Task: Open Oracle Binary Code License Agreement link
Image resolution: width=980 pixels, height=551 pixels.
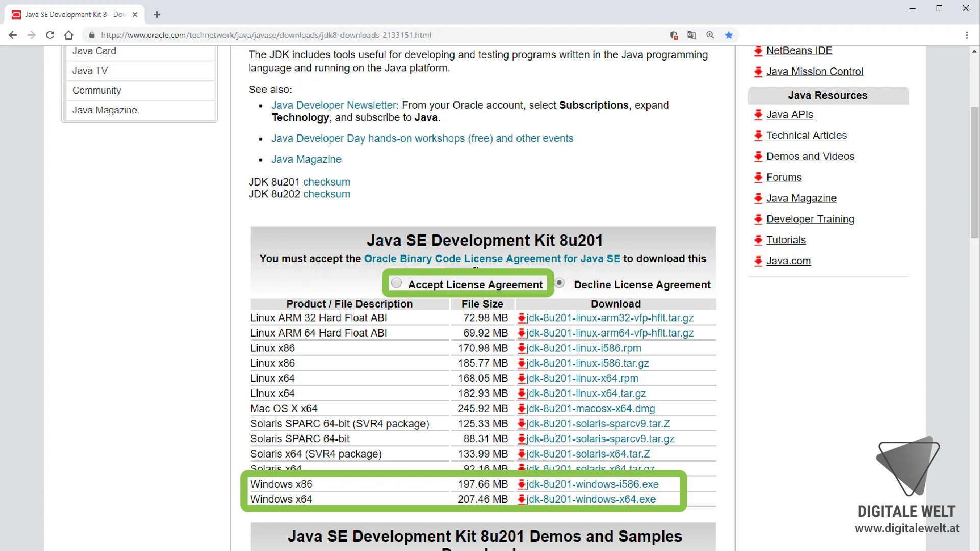Action: (x=492, y=259)
